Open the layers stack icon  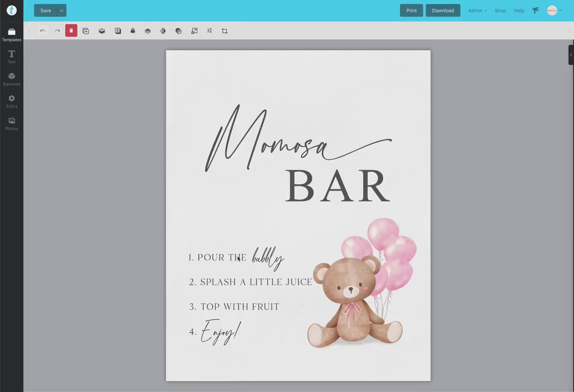[x=102, y=31]
